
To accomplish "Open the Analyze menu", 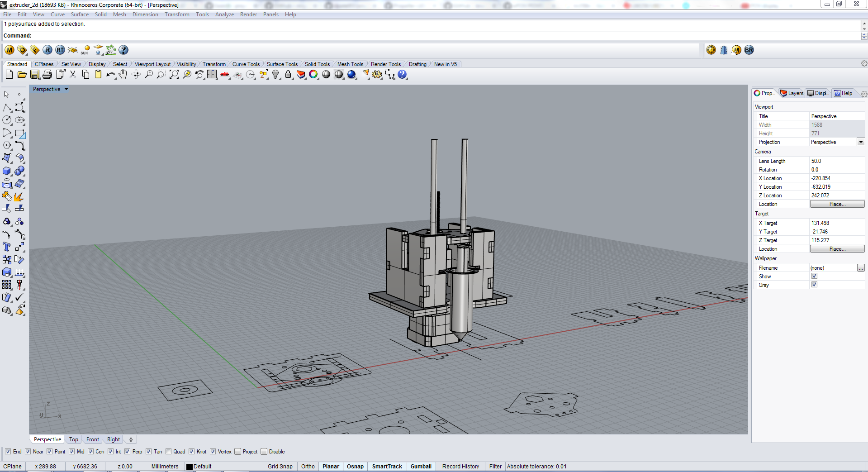I will (224, 14).
